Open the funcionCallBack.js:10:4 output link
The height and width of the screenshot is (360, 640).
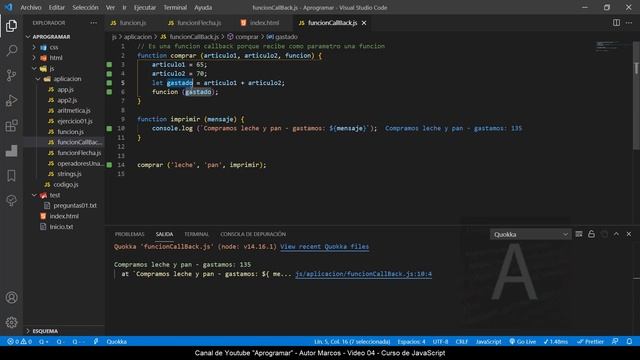[x=363, y=274]
